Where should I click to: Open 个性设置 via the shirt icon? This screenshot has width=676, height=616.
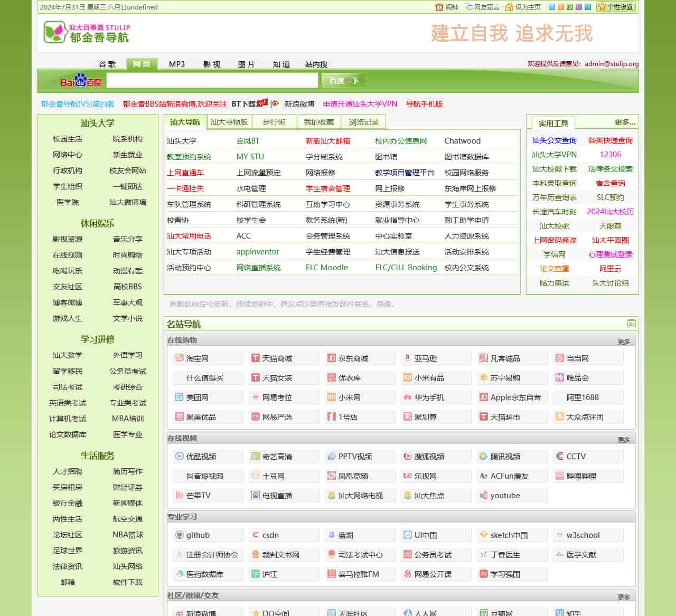[602, 7]
